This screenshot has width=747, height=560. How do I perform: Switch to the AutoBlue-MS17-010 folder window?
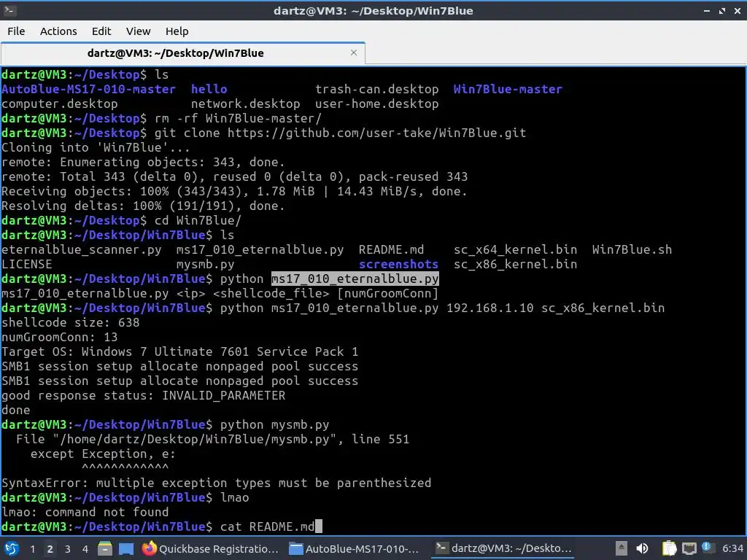pos(354,548)
